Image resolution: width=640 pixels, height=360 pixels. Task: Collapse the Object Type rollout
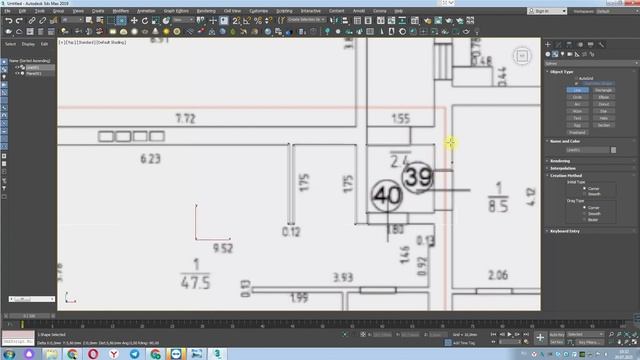(561, 71)
